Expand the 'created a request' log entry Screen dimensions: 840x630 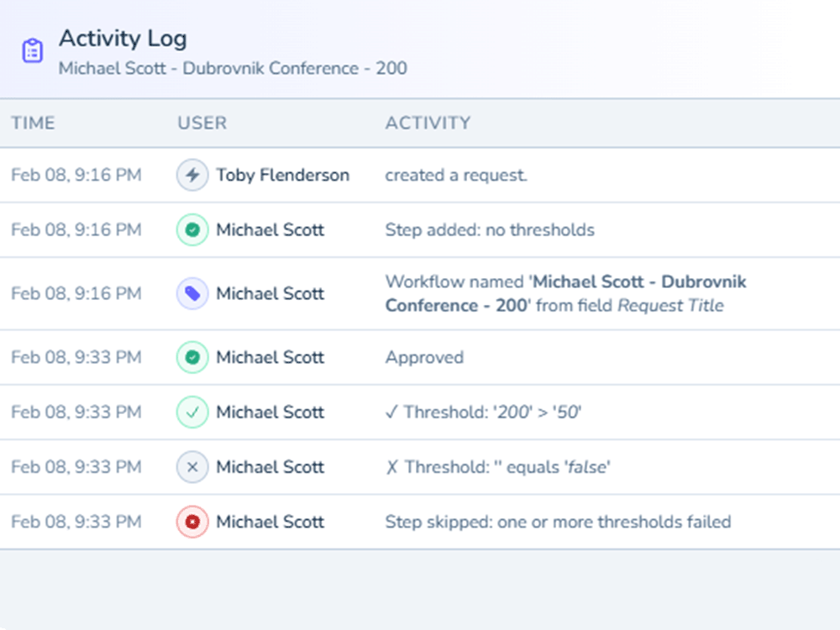point(455,175)
